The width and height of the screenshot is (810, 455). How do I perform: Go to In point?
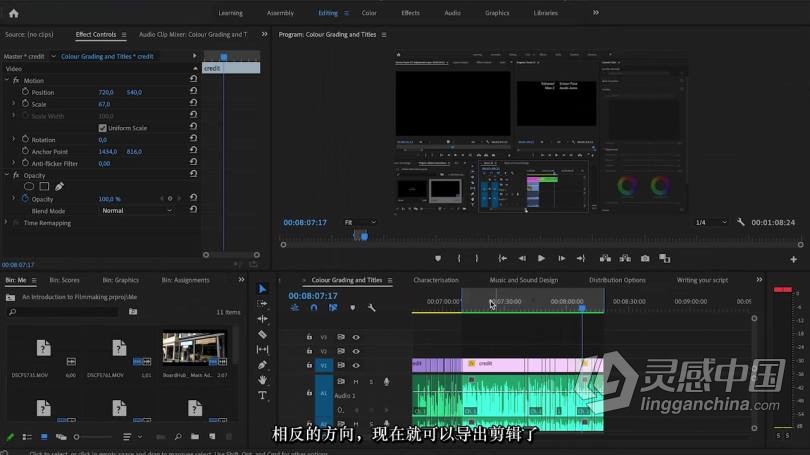tap(502, 258)
